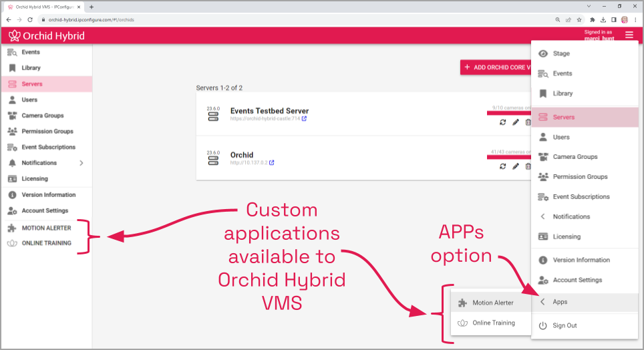Open a new browser tab
Image resolution: width=644 pixels, height=350 pixels.
pyautogui.click(x=92, y=7)
